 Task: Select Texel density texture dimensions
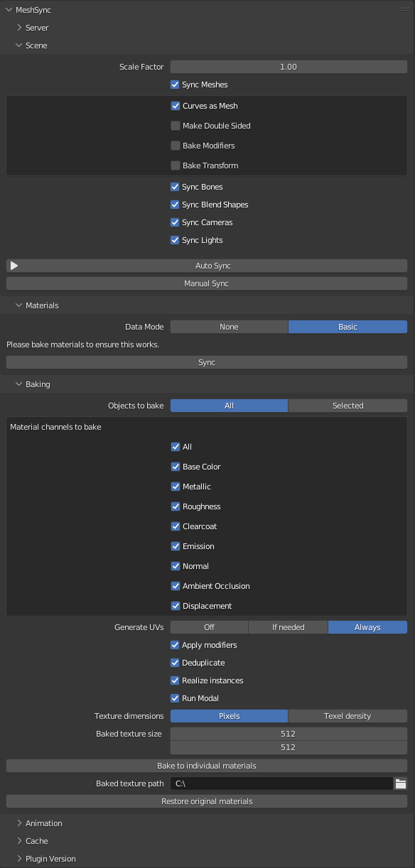click(x=348, y=716)
